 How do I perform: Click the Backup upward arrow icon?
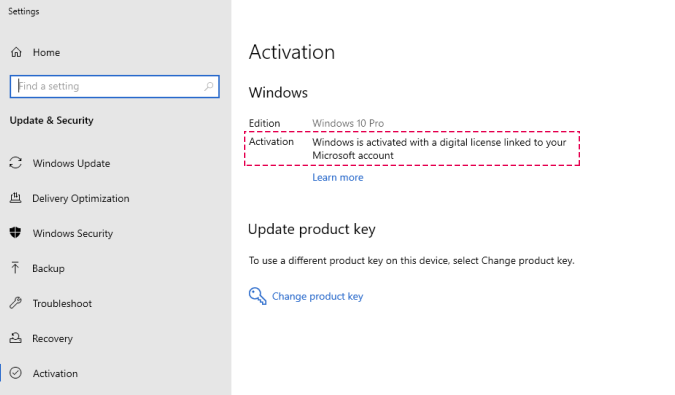point(15,268)
